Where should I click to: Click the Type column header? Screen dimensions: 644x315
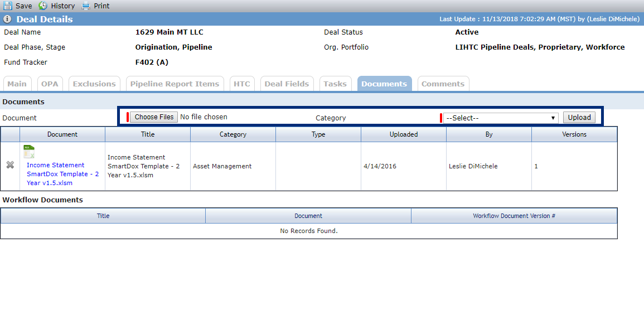tap(318, 134)
